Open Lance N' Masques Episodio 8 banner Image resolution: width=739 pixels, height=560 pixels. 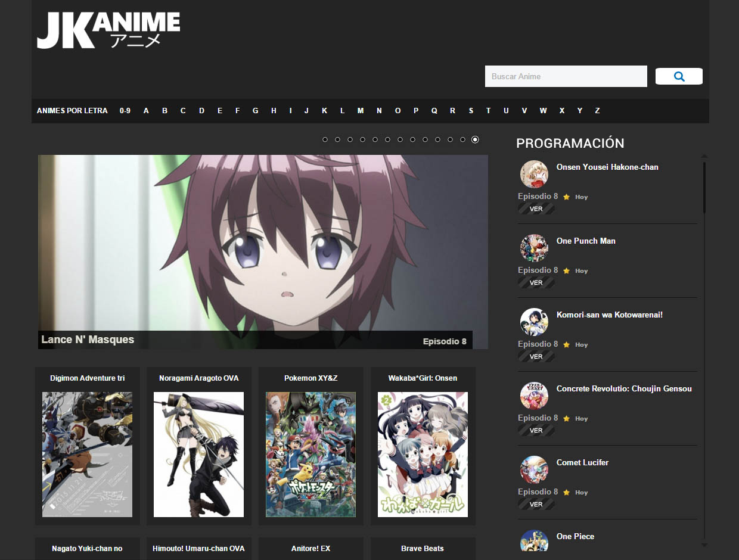tap(263, 251)
